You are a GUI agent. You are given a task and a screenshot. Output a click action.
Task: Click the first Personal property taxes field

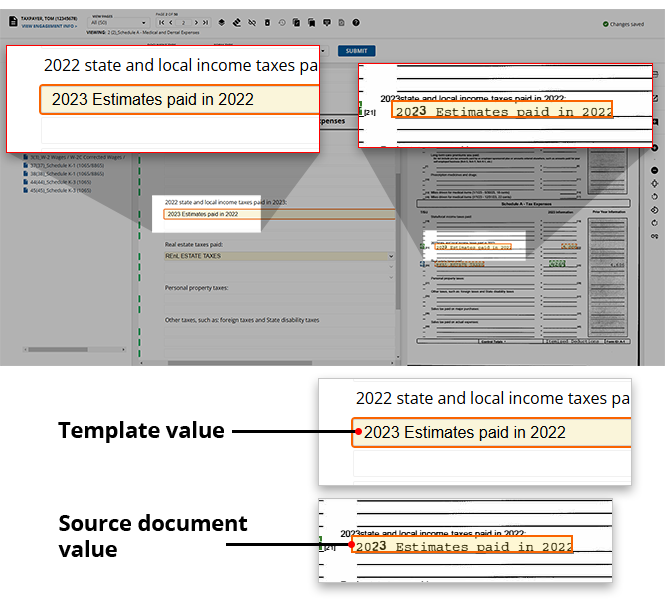tap(279, 299)
